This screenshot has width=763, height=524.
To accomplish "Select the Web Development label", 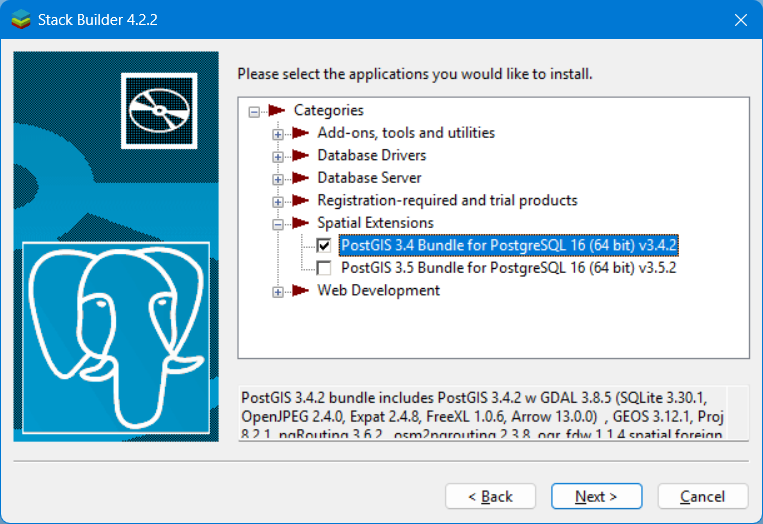I will coord(379,290).
